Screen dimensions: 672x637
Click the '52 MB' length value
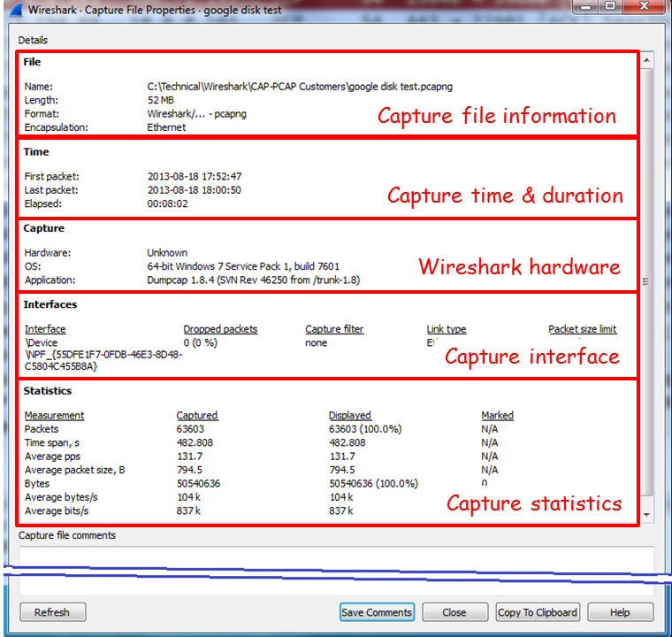(161, 100)
